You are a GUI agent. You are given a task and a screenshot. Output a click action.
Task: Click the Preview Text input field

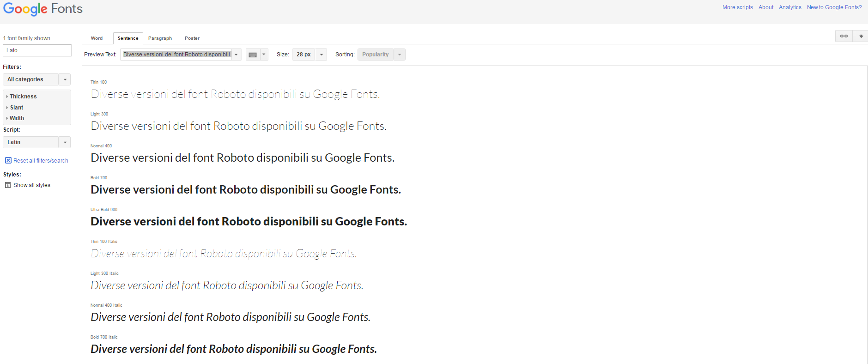pos(176,55)
